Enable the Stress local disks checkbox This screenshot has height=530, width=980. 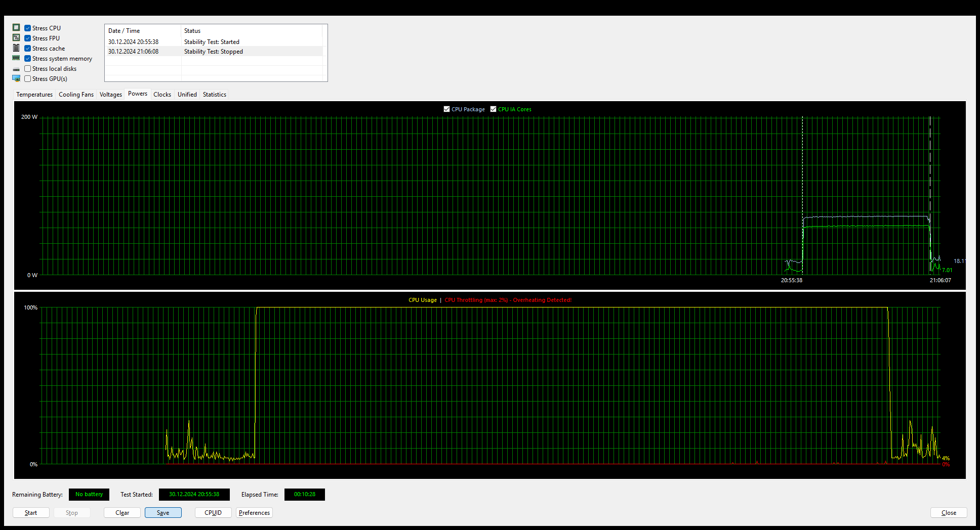point(28,69)
